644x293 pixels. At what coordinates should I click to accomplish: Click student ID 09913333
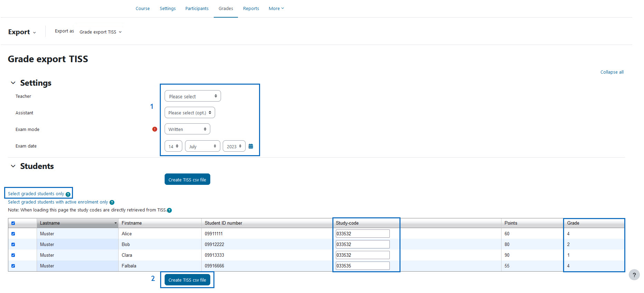[214, 255]
